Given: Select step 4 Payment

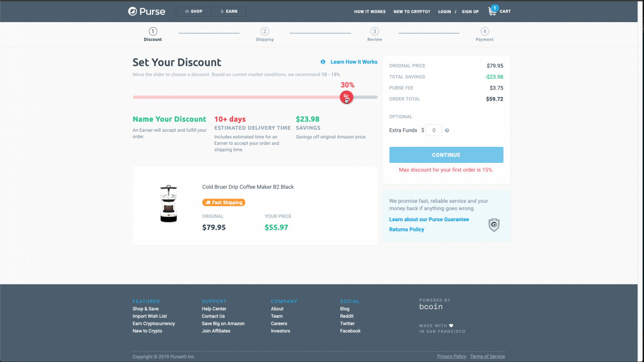Looking at the screenshot, I should (x=485, y=34).
